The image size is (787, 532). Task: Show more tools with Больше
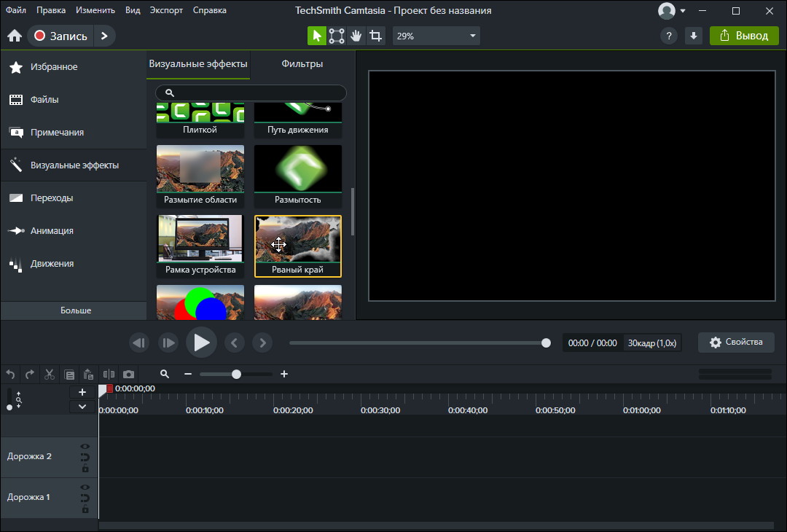(x=75, y=310)
